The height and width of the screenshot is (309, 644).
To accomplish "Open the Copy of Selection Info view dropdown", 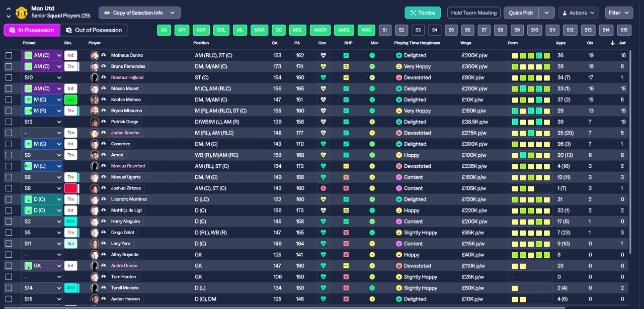I will (139, 13).
